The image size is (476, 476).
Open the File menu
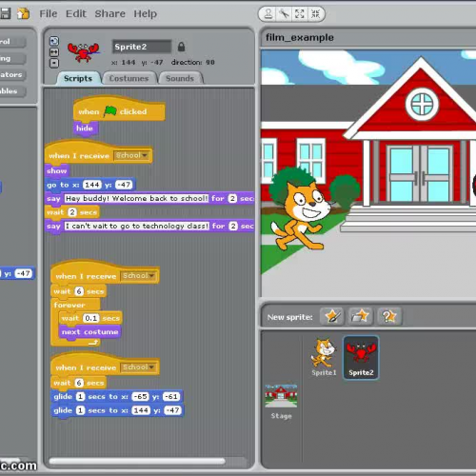pyautogui.click(x=49, y=13)
